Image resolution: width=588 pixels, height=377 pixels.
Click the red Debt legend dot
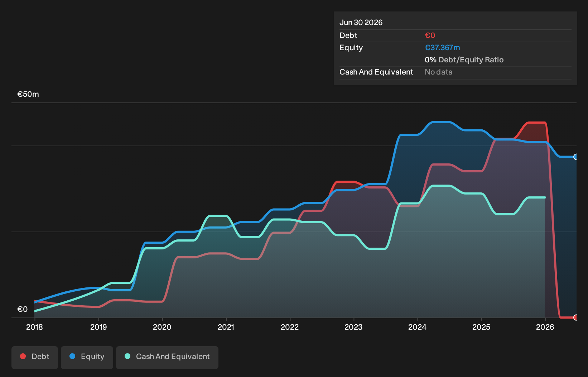click(23, 356)
